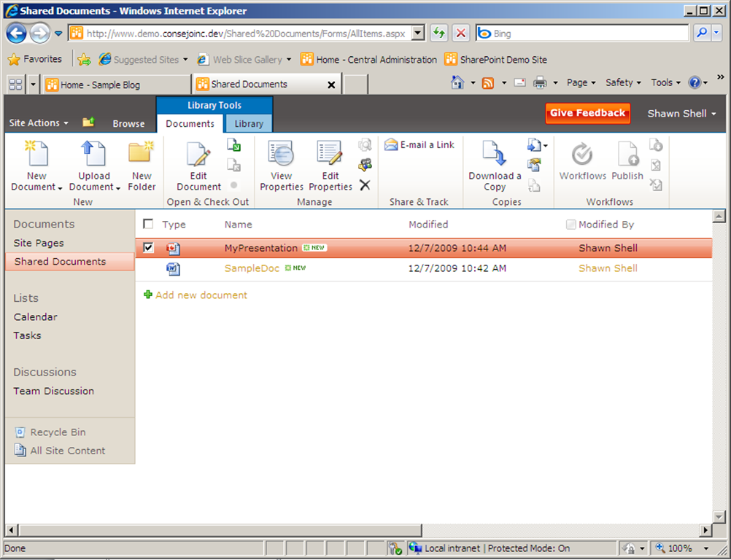Click the Bing search magnifier button
Screen dimensions: 731x560
[702, 33]
